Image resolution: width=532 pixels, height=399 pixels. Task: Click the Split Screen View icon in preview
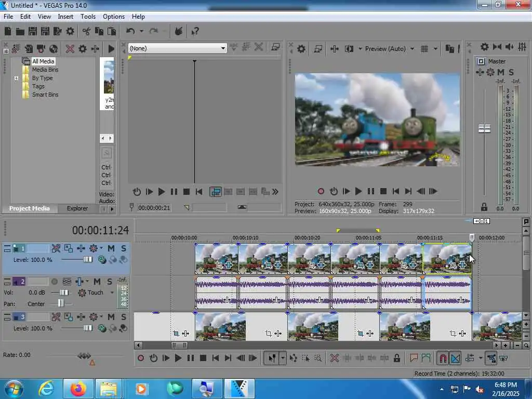click(x=349, y=49)
